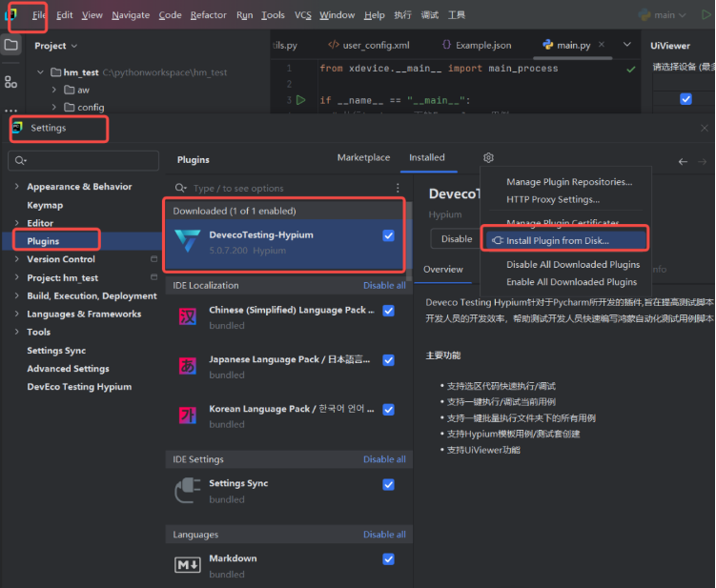716x588 pixels.
Task: Navigate back with the left arrow
Action: (x=683, y=162)
